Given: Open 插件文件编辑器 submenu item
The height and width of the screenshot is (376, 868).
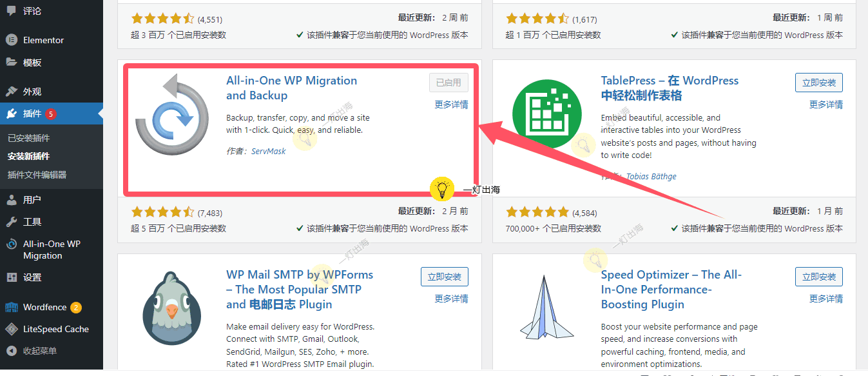Looking at the screenshot, I should click(37, 175).
